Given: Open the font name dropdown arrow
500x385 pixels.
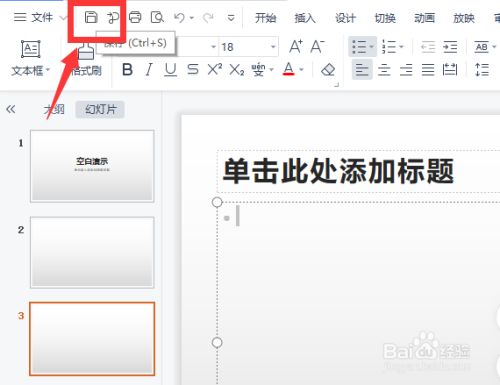Looking at the screenshot, I should (x=214, y=47).
